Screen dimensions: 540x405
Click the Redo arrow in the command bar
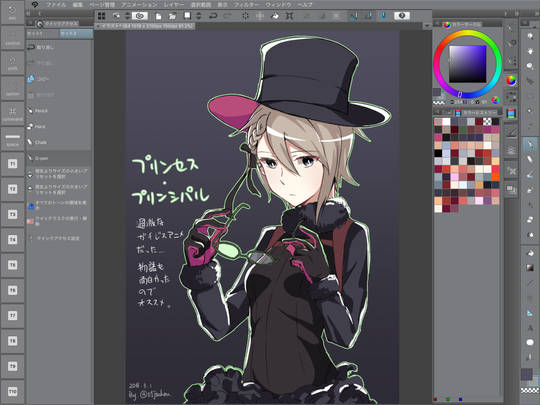click(227, 16)
